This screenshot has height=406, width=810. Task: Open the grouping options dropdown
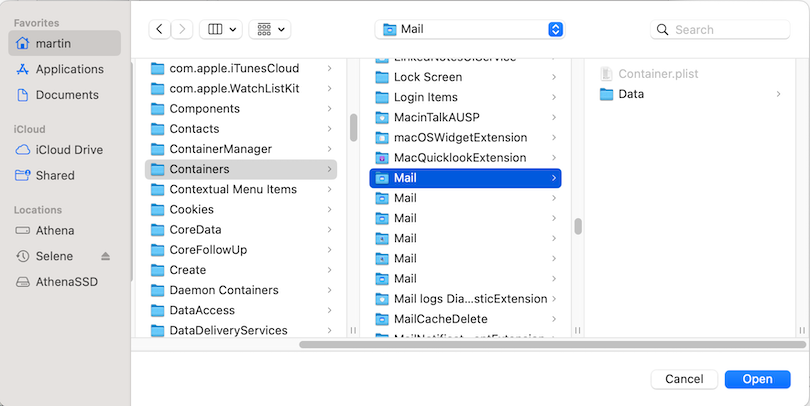click(270, 29)
